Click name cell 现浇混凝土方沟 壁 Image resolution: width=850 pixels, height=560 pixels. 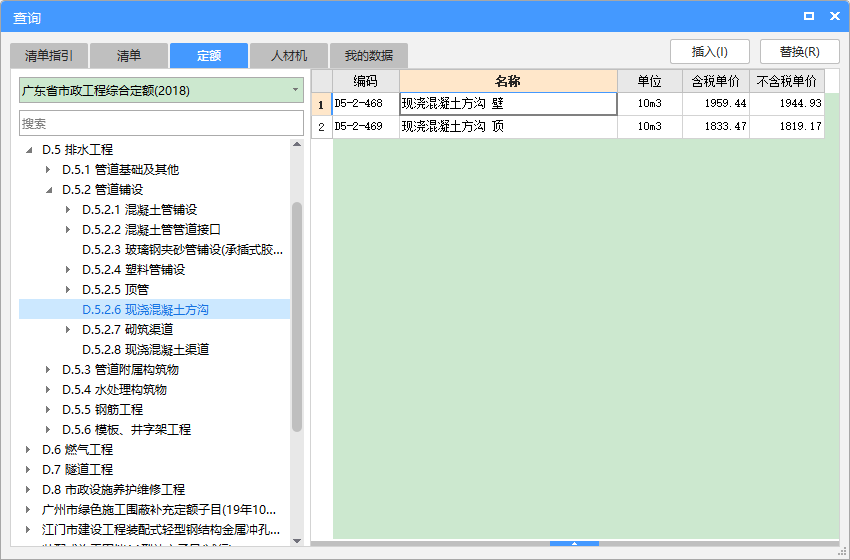[x=508, y=104]
